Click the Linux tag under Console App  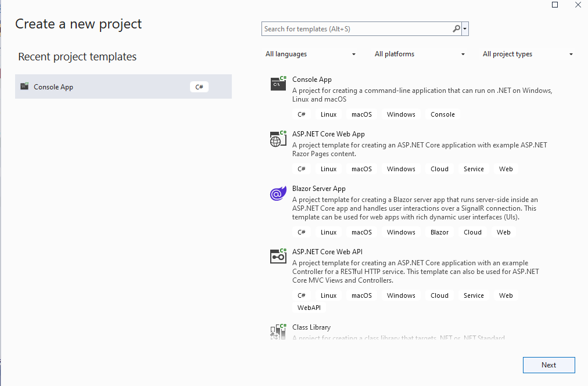(328, 114)
